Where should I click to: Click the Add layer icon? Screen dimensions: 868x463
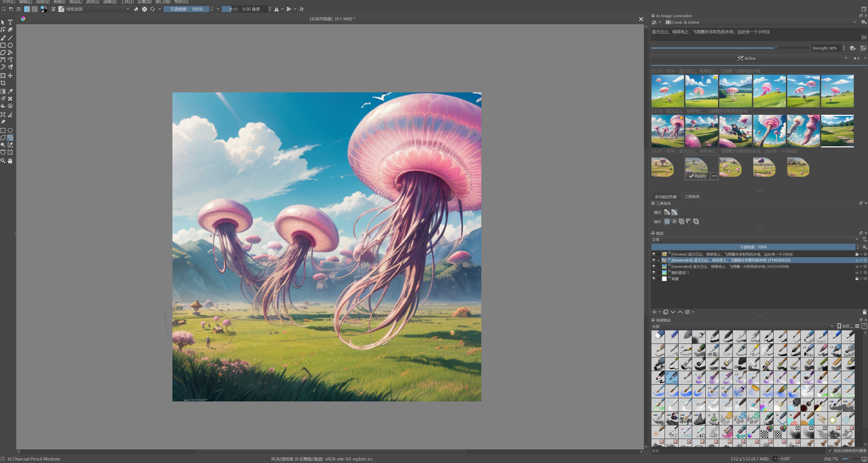coord(654,312)
